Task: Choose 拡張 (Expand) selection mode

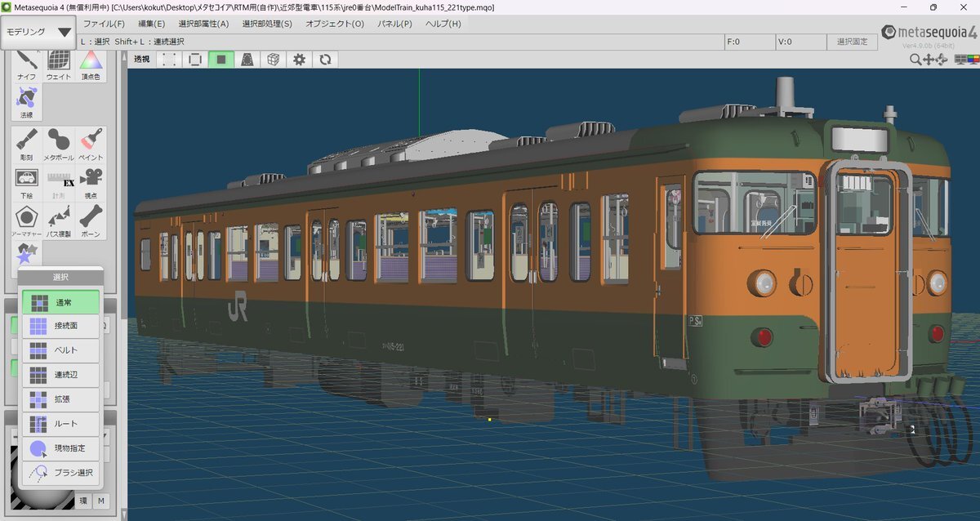Action: click(60, 400)
